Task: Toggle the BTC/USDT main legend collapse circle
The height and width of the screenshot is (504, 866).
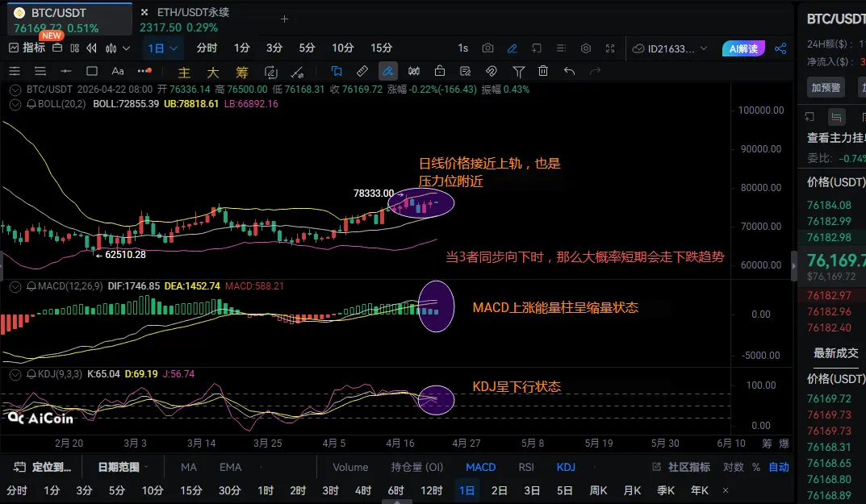Action: click(x=15, y=90)
